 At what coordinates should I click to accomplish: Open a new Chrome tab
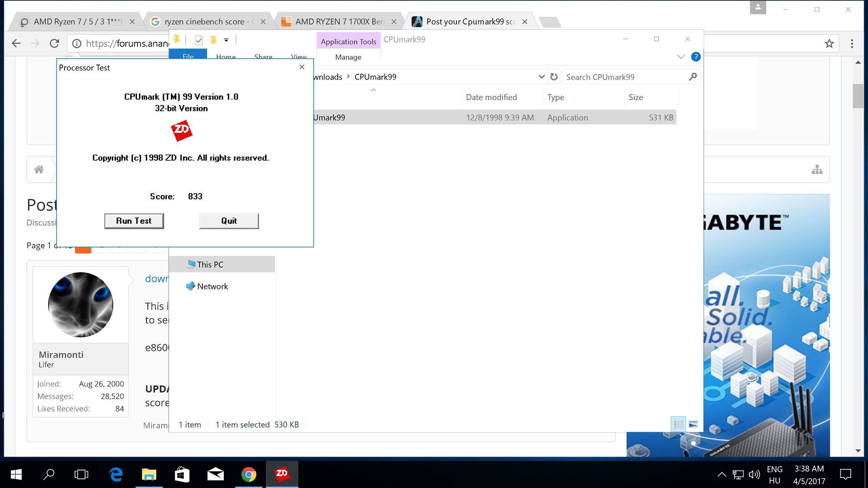[549, 22]
